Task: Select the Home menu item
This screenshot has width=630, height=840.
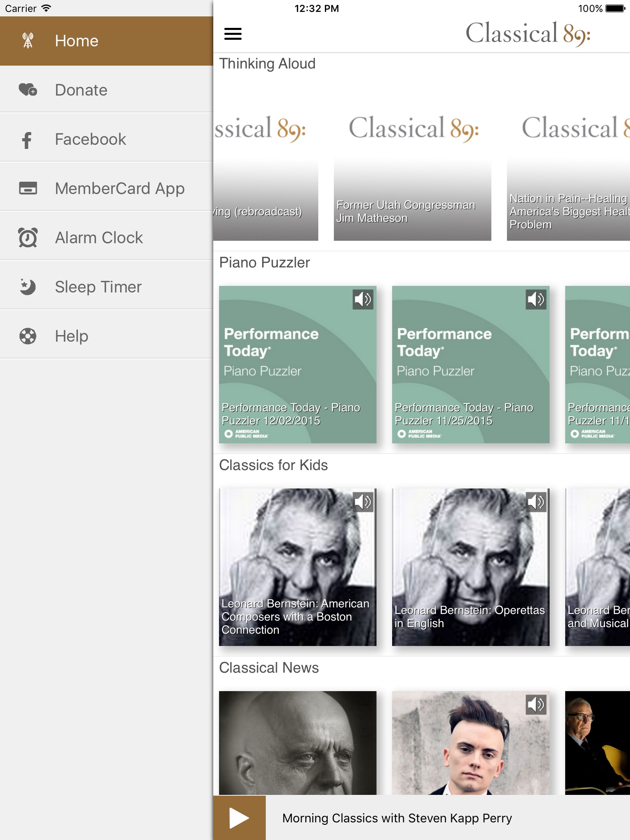Action: (107, 41)
